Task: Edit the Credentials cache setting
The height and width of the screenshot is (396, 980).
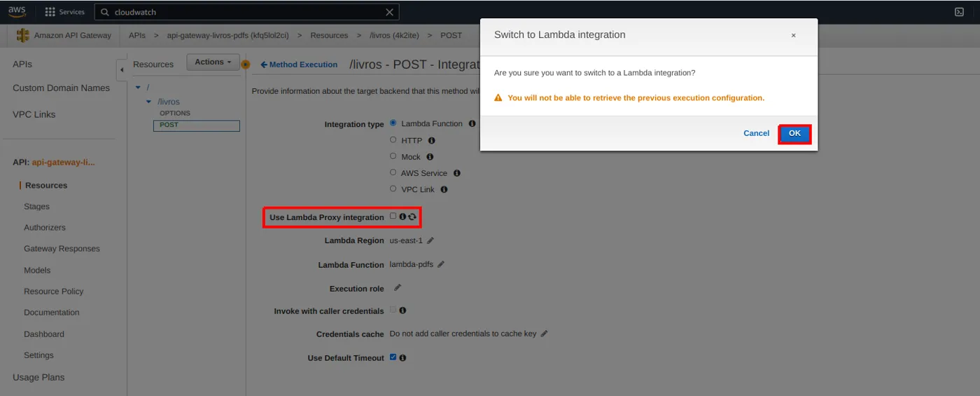Action: point(544,334)
